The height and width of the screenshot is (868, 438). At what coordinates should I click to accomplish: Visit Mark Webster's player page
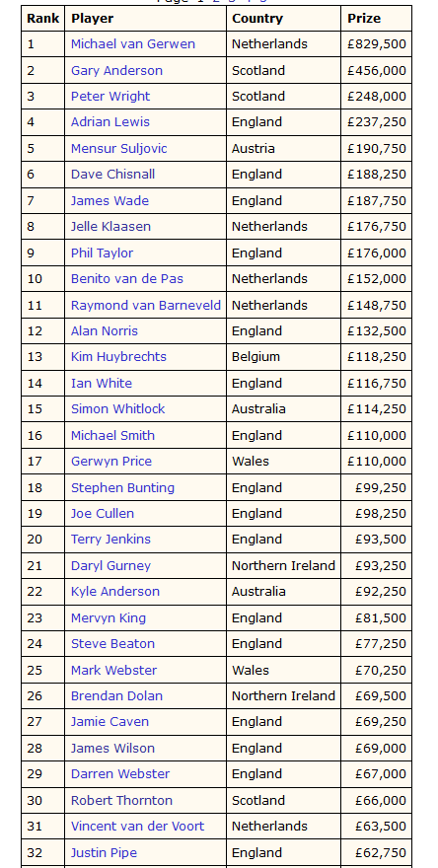(114, 671)
